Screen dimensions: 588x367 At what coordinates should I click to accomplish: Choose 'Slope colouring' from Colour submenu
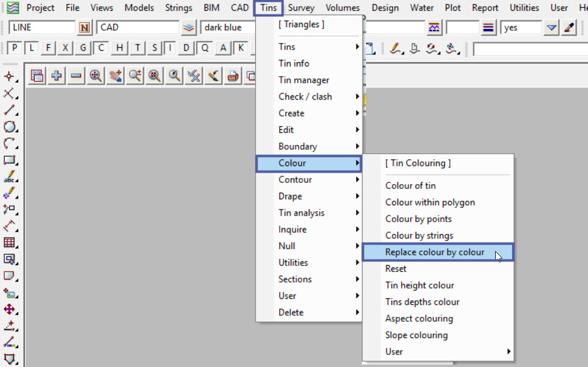(416, 335)
